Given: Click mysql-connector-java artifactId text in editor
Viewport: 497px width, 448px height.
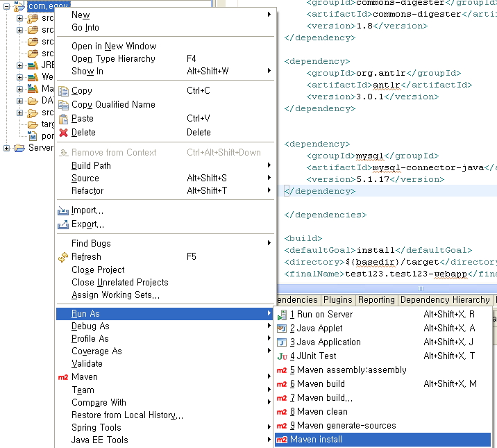Looking at the screenshot, I should tap(428, 167).
